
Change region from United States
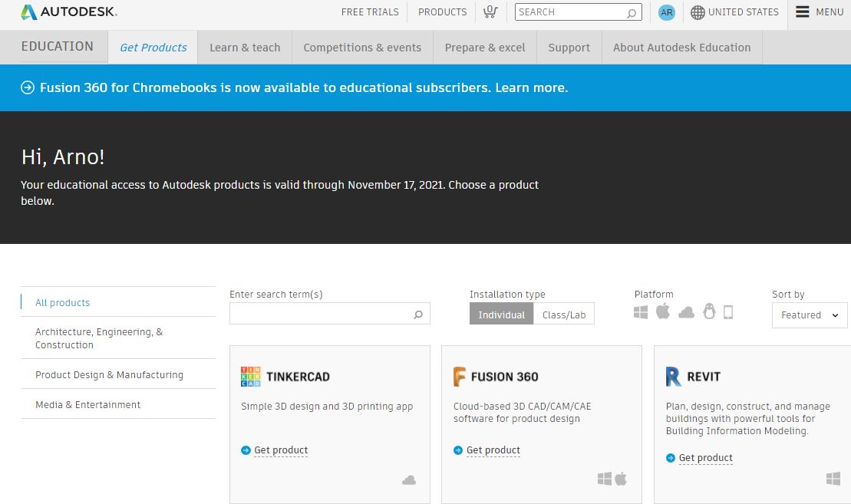734,12
